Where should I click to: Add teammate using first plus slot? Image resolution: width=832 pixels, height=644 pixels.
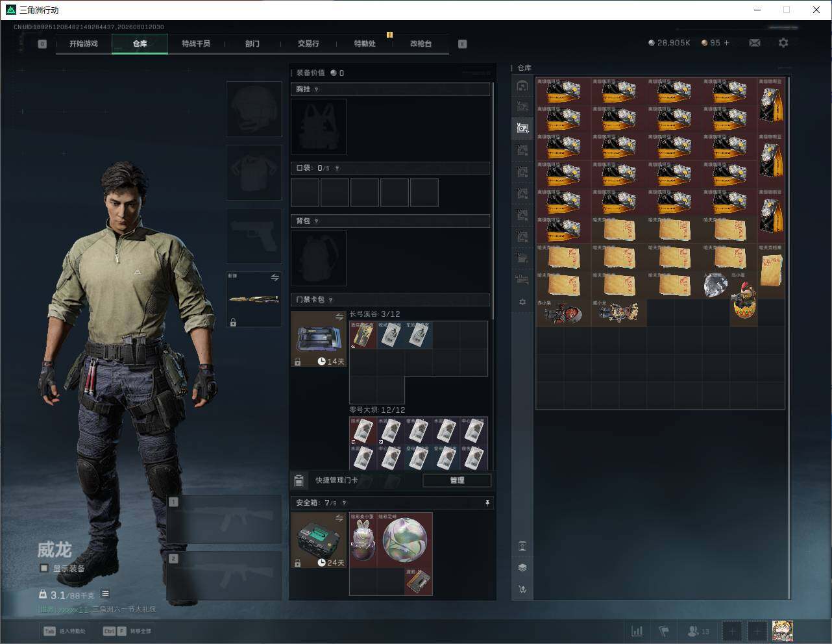click(731, 630)
